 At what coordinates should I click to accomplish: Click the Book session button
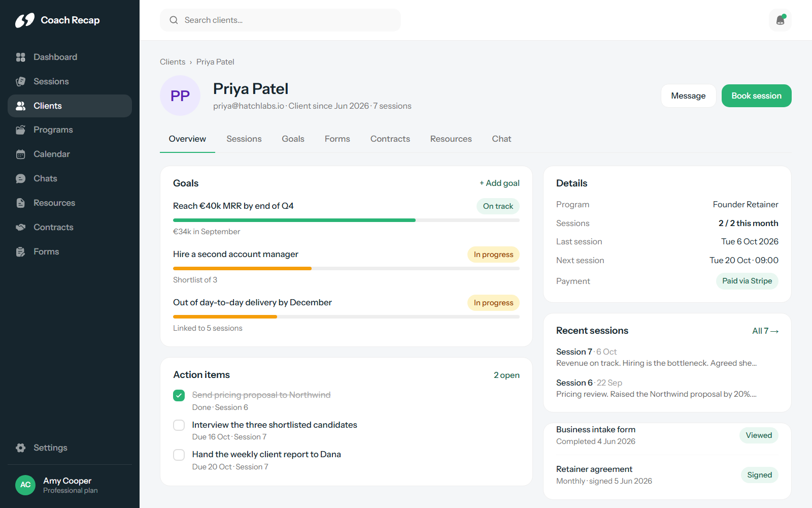[757, 96]
